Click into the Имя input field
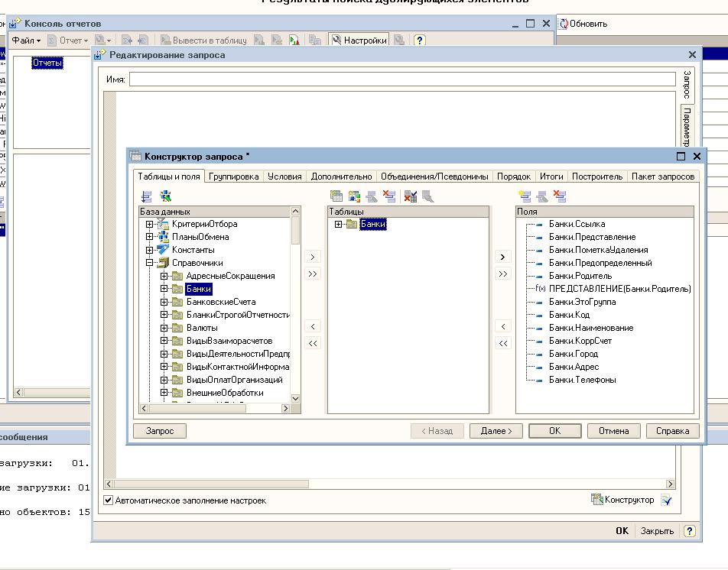728x570 pixels. pyautogui.click(x=402, y=79)
